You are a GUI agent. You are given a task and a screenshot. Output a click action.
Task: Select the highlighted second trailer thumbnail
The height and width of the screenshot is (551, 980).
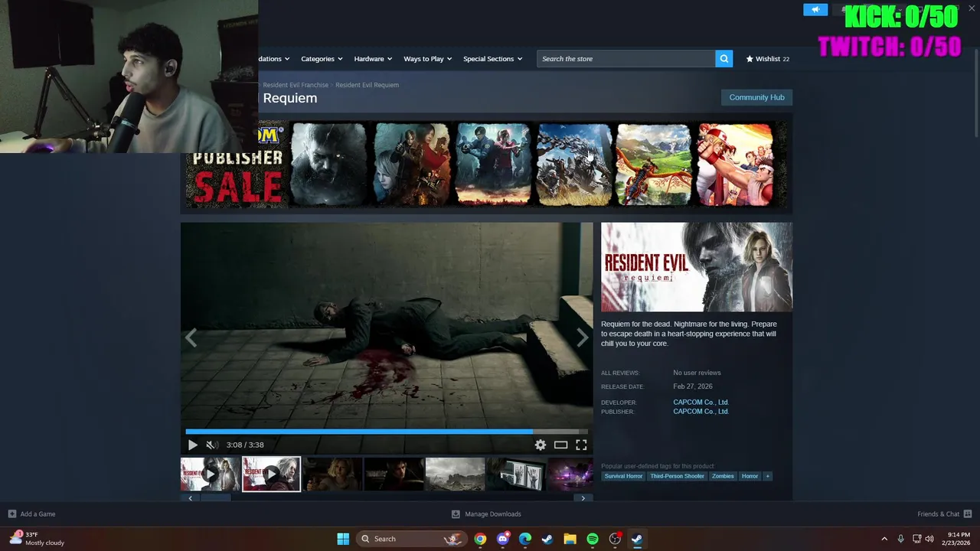coord(271,474)
